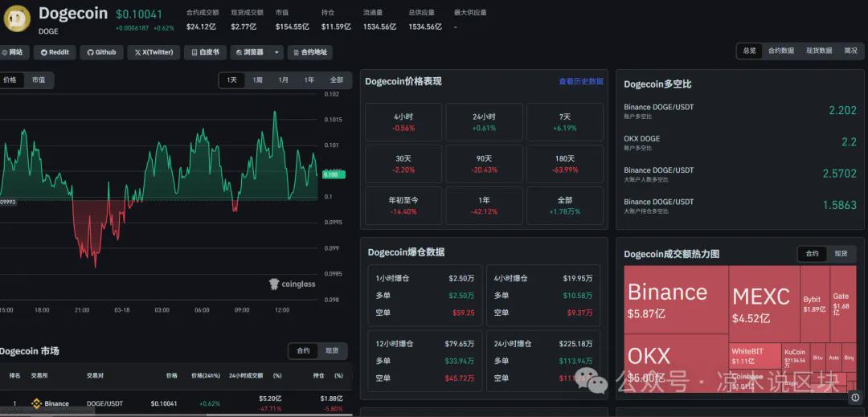Open the 网站 website link button
This screenshot has height=417, width=868.
coord(12,52)
